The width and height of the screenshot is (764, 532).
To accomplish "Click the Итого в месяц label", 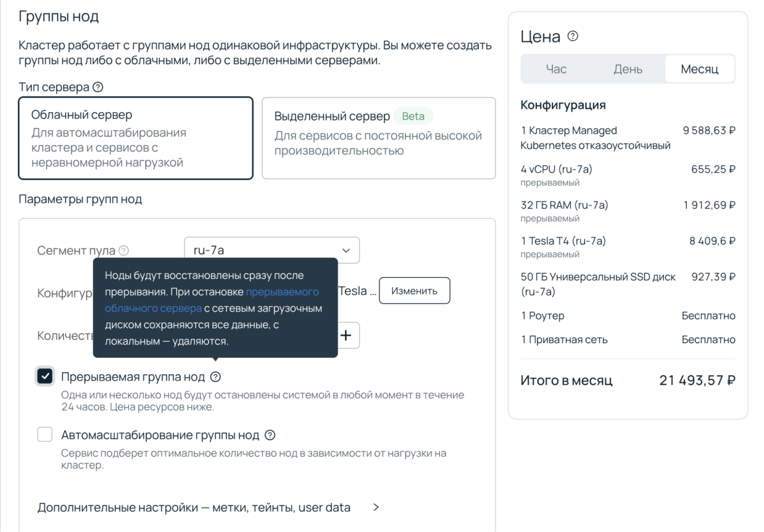I will point(567,381).
